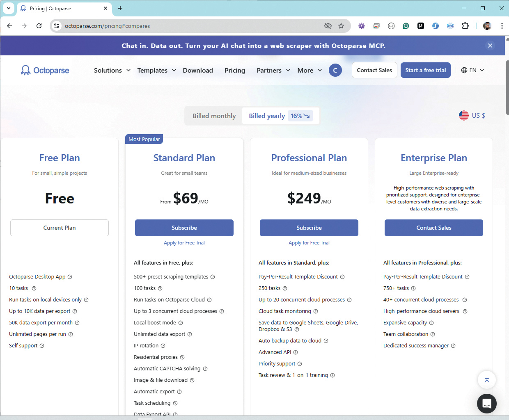Click the back-to-top arrow button

pos(487,380)
